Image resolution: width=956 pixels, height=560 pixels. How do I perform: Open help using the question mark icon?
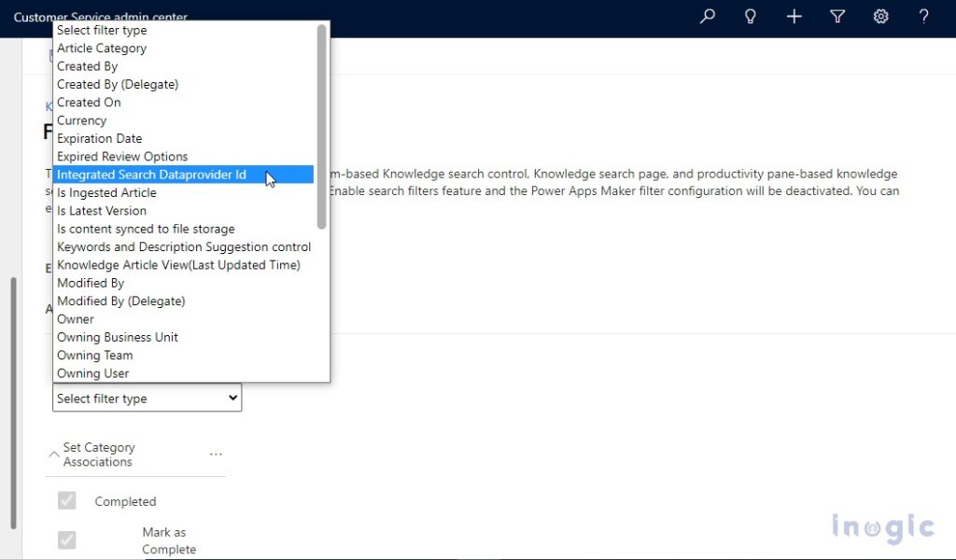tap(923, 17)
